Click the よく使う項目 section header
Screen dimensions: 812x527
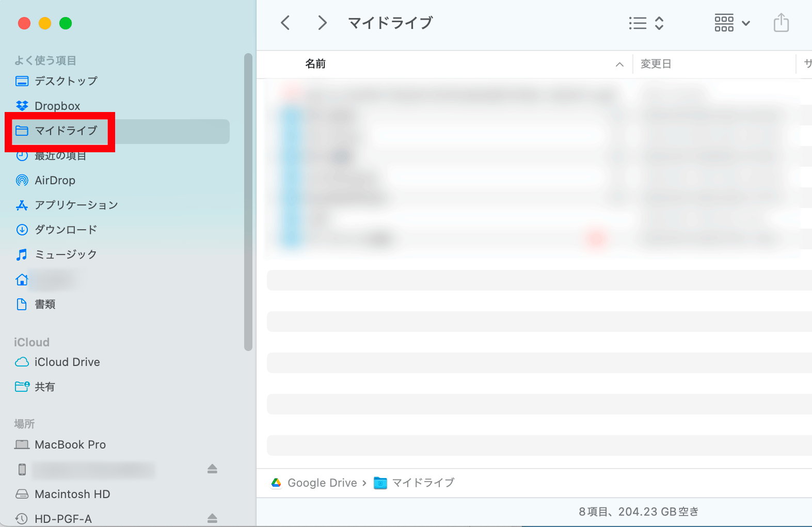[45, 60]
